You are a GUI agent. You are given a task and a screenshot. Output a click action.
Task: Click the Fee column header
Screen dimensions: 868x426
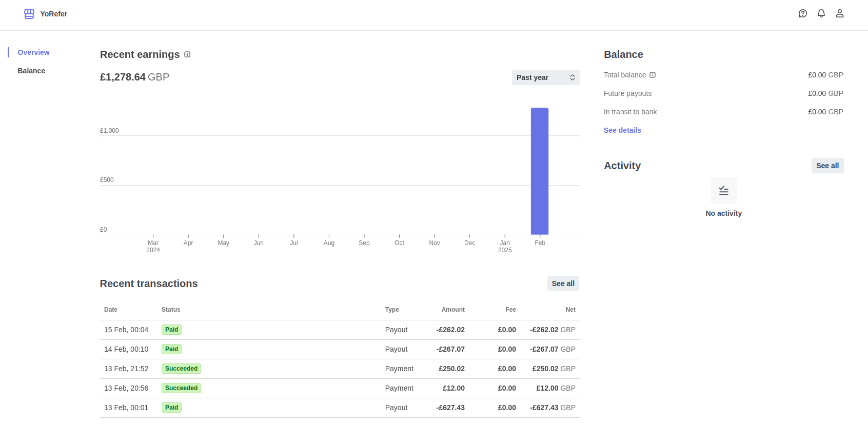coord(510,310)
